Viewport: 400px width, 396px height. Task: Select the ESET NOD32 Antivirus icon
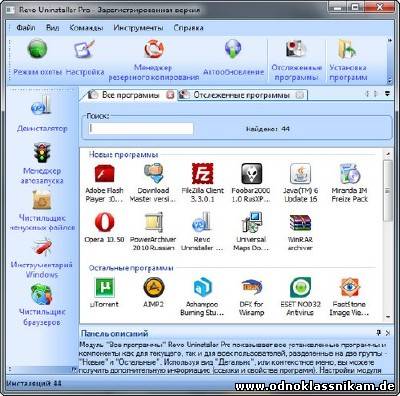point(300,287)
